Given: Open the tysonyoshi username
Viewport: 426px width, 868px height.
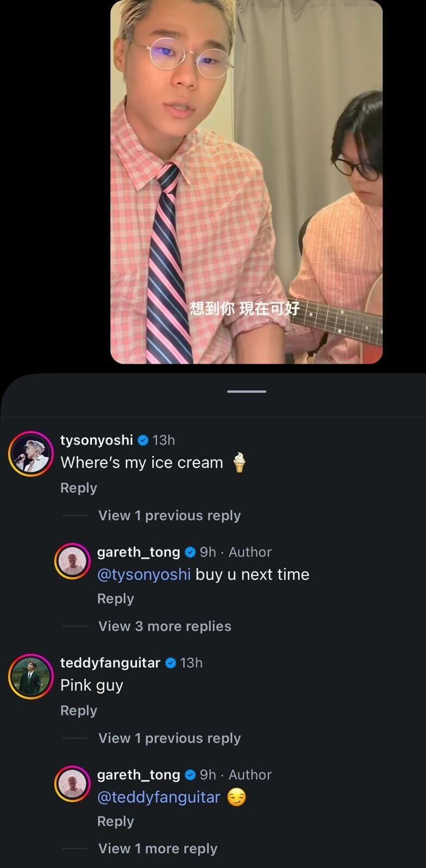Looking at the screenshot, I should 97,440.
